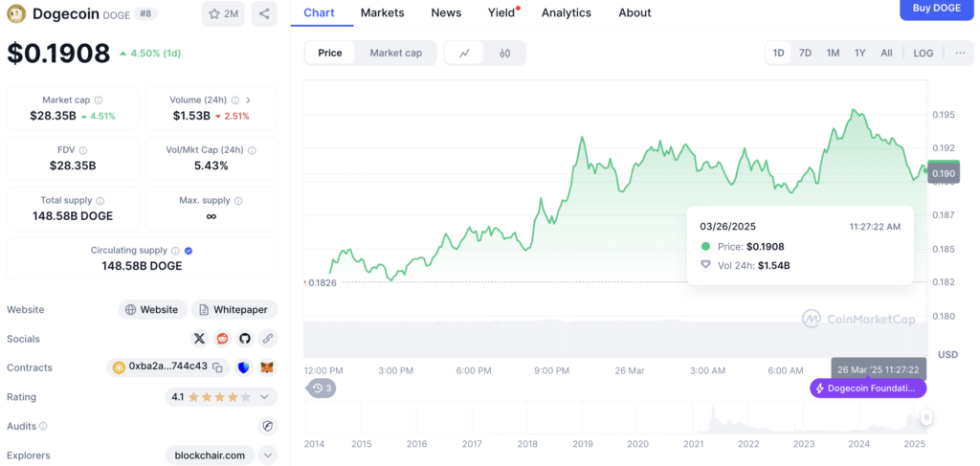This screenshot has width=980, height=466.
Task: Click the $1.53B volume value
Action: 191,116
